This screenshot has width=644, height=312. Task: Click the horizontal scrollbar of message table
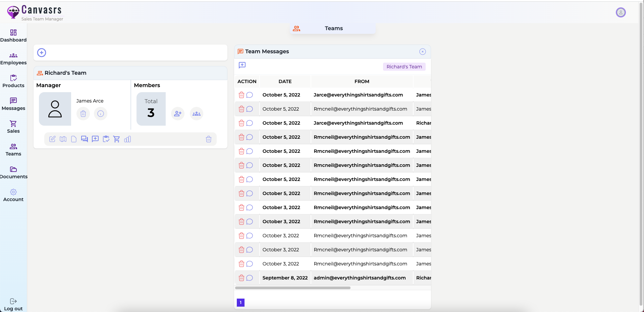(293, 288)
